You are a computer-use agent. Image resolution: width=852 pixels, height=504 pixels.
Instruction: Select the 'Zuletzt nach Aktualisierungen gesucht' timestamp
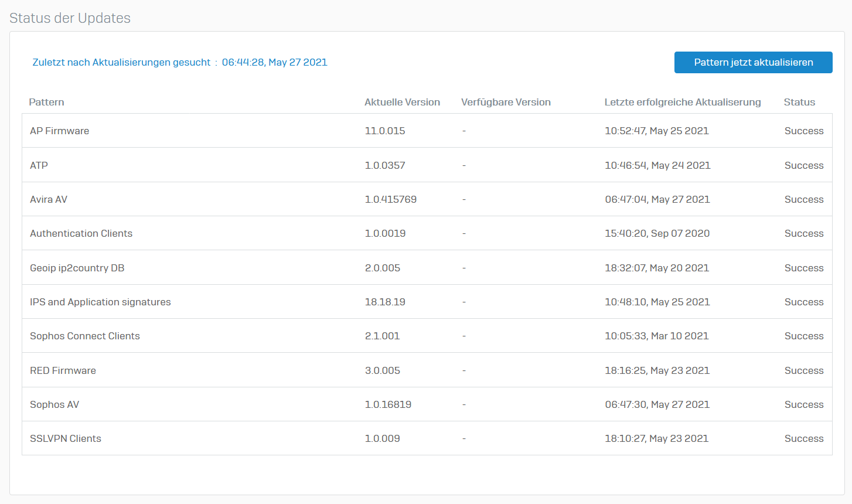[x=274, y=62]
